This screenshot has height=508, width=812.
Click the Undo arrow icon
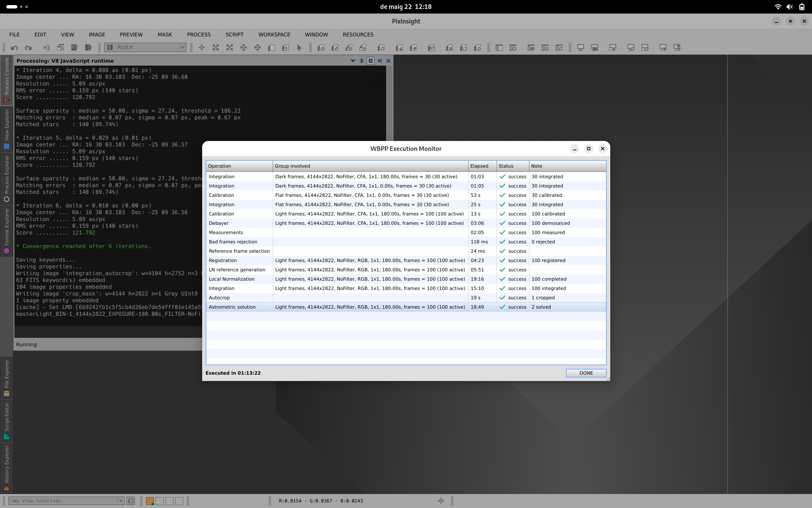coord(14,48)
